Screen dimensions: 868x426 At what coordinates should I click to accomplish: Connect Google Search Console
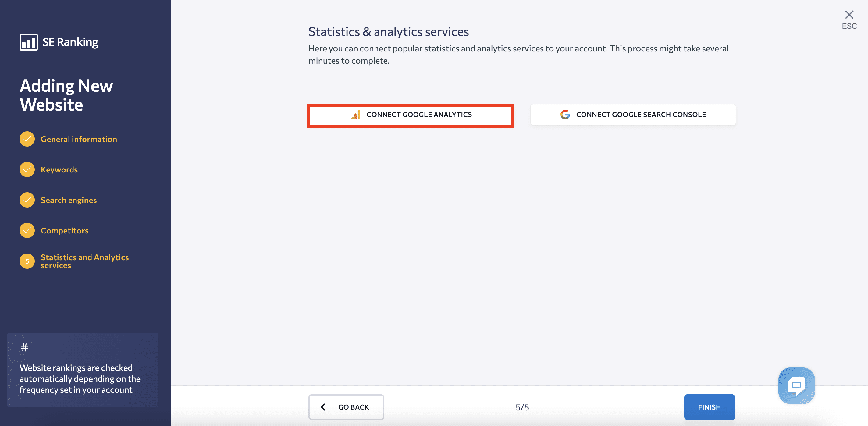(633, 115)
